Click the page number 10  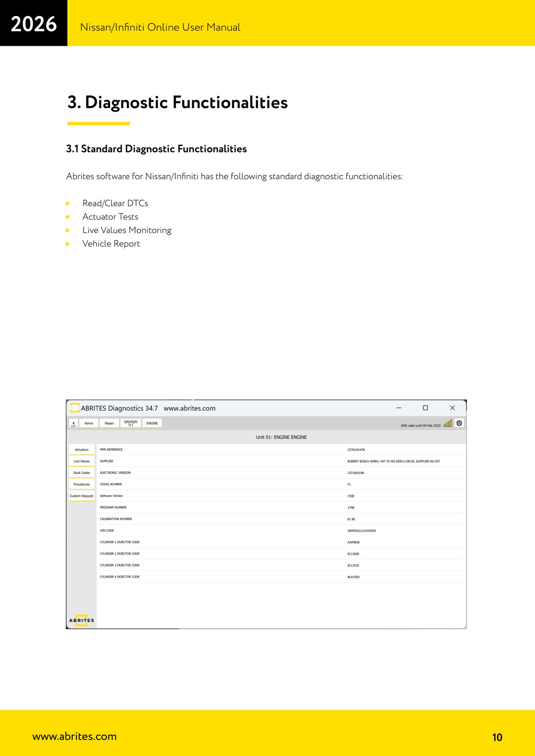tap(497, 737)
